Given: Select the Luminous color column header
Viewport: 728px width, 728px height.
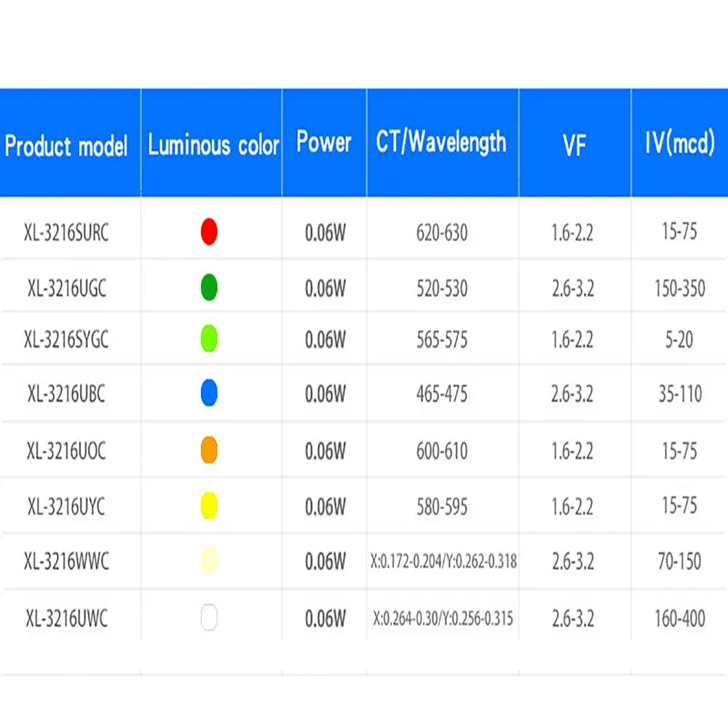Looking at the screenshot, I should pyautogui.click(x=213, y=145).
